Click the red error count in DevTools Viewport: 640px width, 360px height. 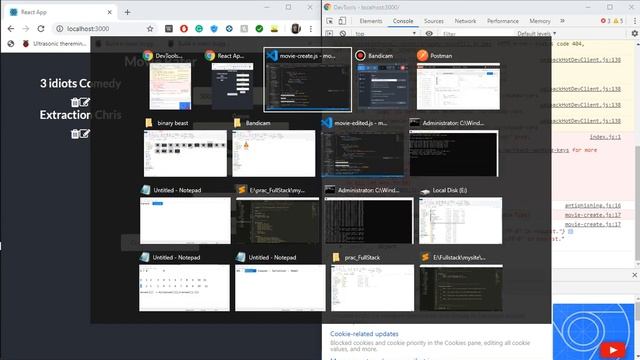click(x=605, y=21)
